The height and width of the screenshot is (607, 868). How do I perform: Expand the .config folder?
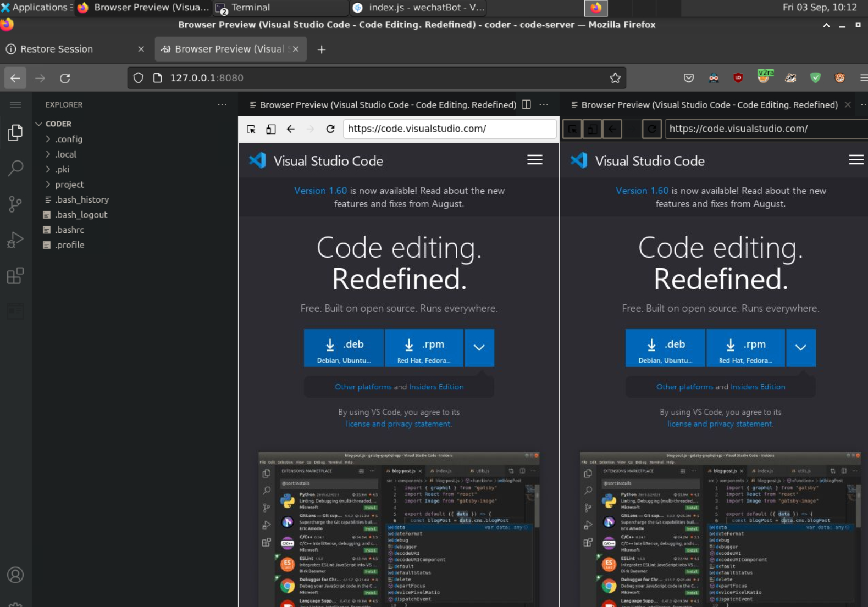click(x=48, y=140)
